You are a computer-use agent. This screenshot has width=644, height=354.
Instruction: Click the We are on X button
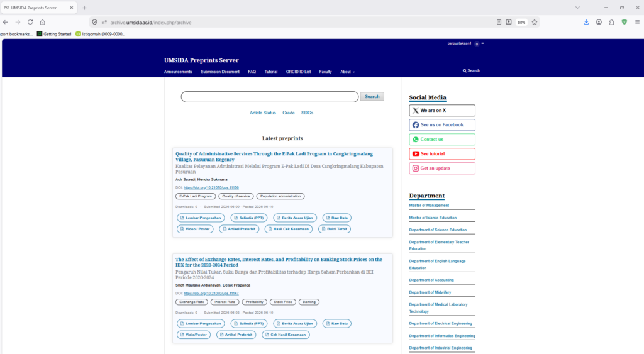pos(442,111)
